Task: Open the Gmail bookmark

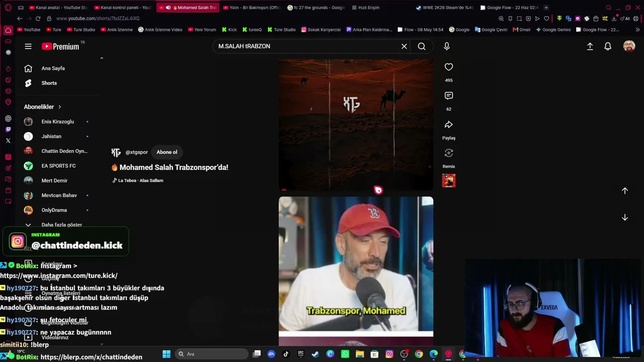Action: 521,30
